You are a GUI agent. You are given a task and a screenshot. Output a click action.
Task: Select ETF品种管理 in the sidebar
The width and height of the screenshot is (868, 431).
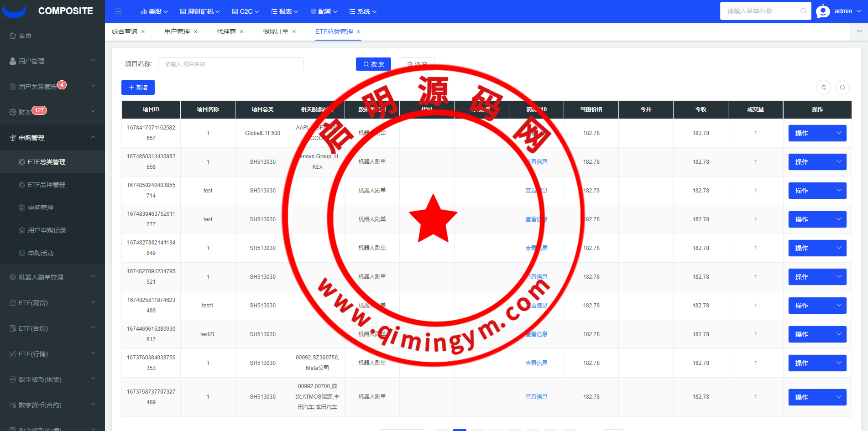47,185
